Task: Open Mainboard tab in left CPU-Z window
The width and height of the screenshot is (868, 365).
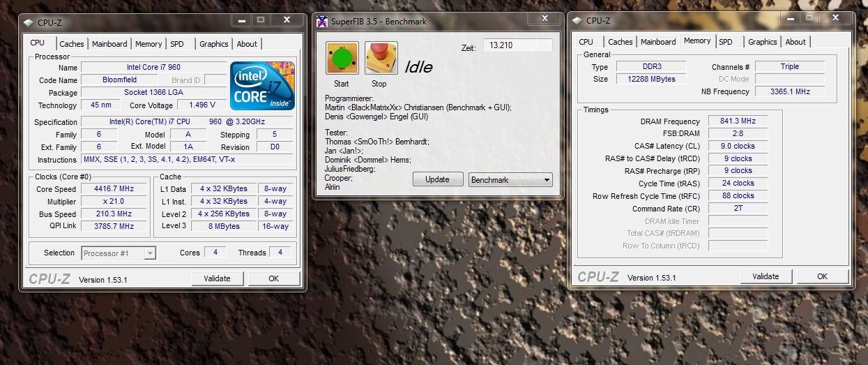Action: tap(109, 44)
